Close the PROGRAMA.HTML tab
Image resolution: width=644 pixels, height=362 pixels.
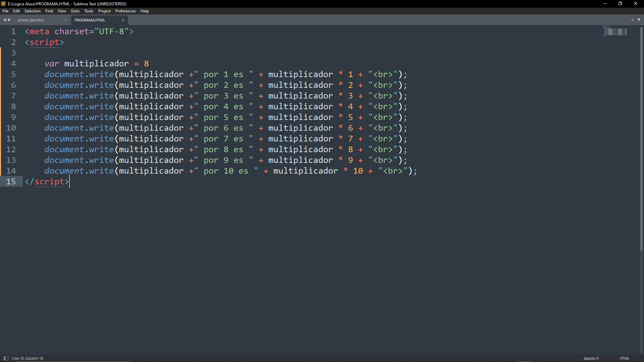[123, 20]
